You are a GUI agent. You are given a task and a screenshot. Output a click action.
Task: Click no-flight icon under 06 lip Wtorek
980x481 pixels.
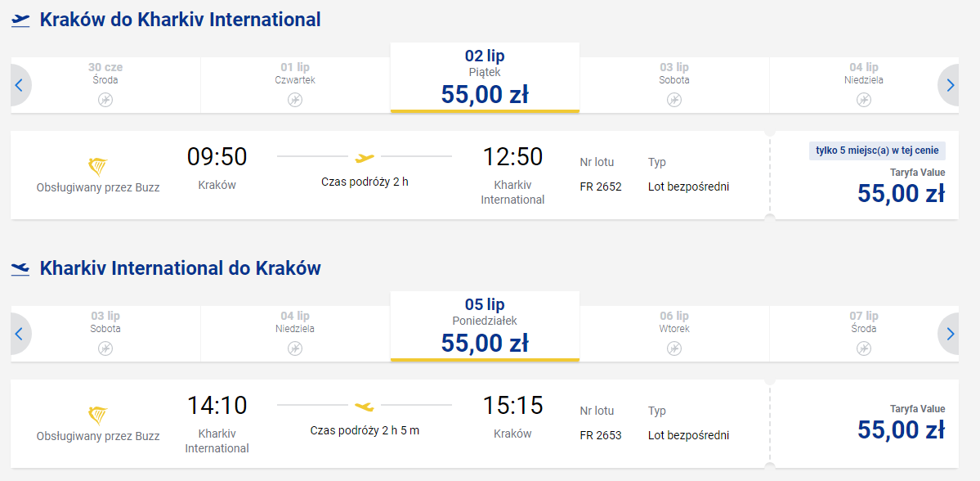(674, 348)
